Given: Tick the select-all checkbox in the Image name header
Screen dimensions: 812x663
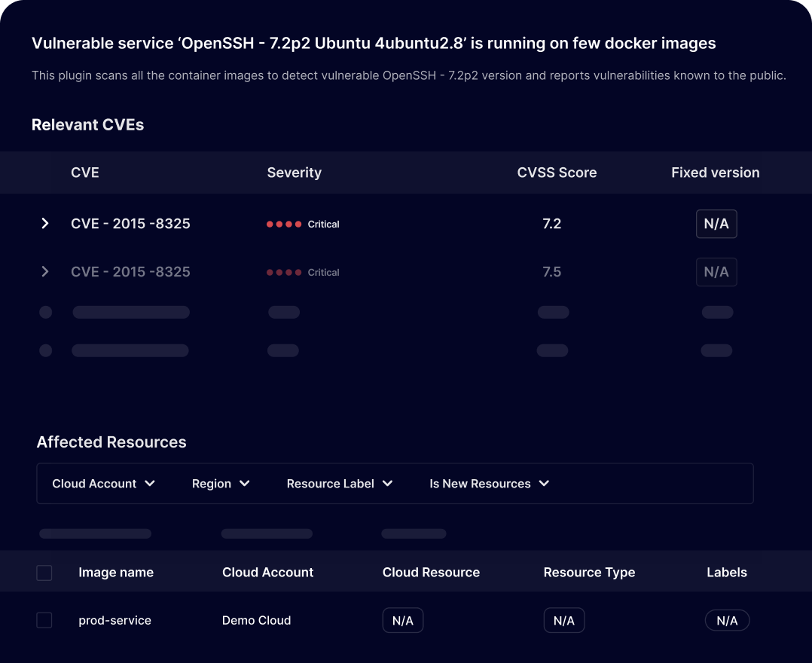Looking at the screenshot, I should (44, 573).
